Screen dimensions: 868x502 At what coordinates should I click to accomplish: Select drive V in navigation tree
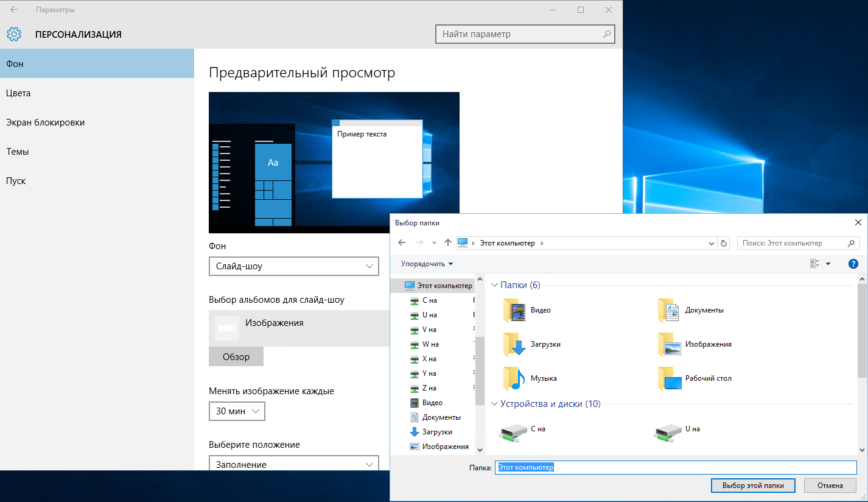pyautogui.click(x=430, y=330)
